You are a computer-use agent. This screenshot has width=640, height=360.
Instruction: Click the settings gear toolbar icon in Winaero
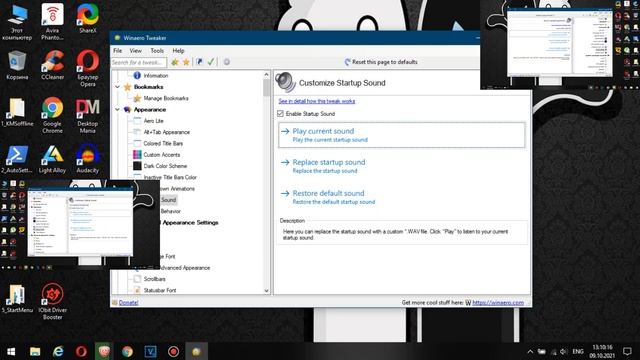[227, 62]
